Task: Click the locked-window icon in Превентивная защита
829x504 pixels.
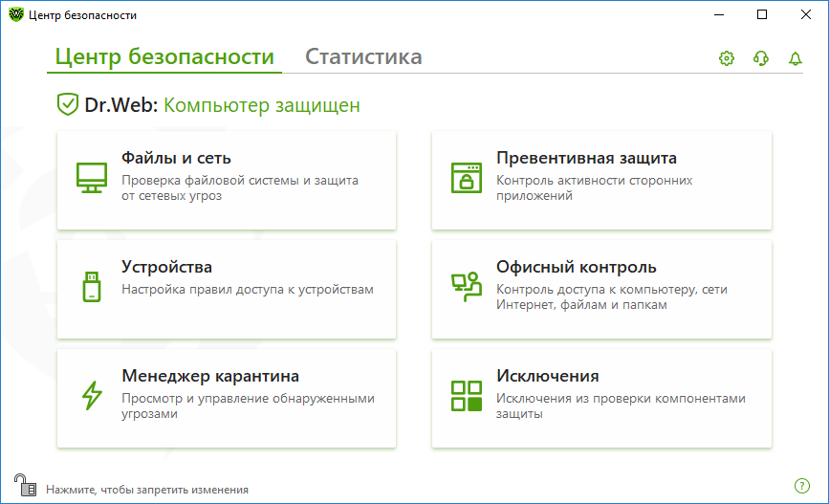Action: pos(467,178)
